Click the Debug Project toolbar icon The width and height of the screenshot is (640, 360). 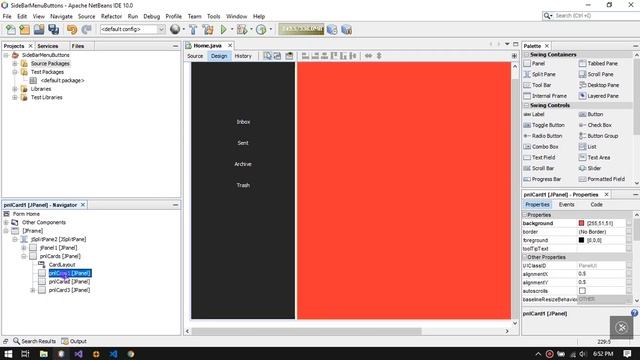(x=242, y=29)
